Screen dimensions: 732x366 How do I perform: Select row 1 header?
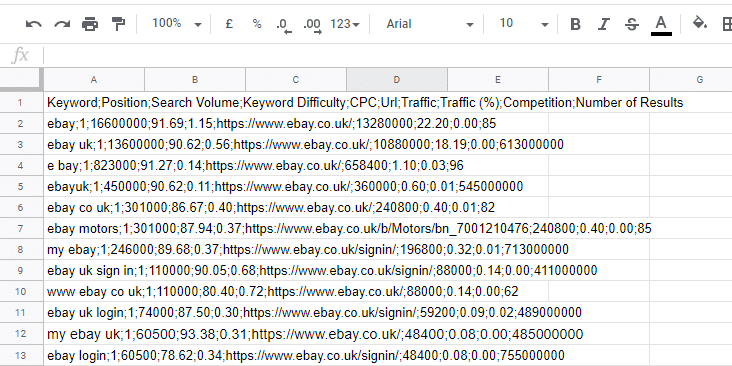tap(20, 102)
